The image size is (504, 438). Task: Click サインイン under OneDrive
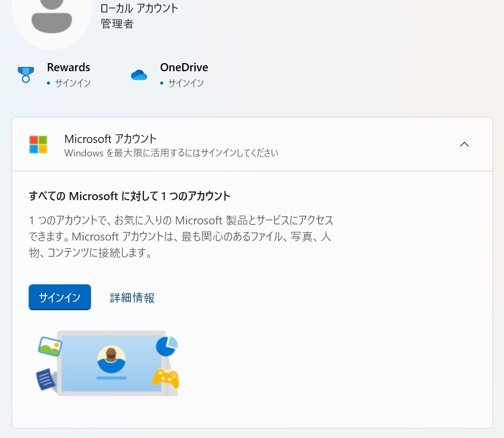pos(185,83)
